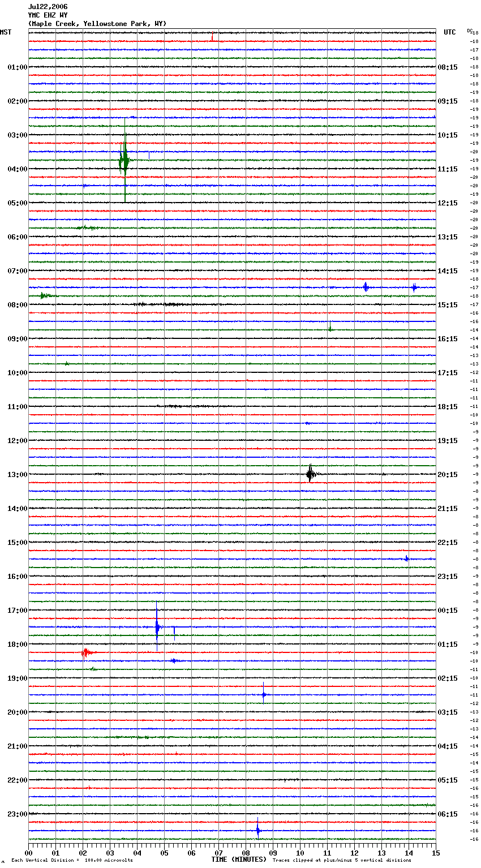Click minute tick label 05 on the axis
The height and width of the screenshot is (868, 481).
(x=165, y=853)
